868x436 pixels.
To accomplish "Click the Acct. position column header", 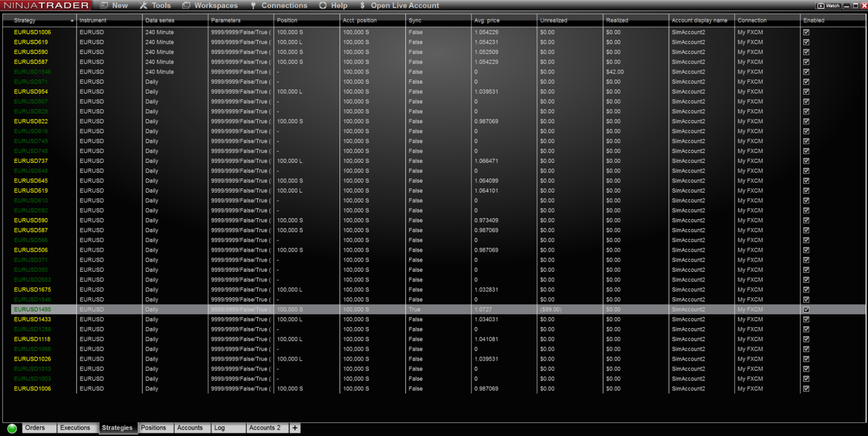I will point(373,20).
